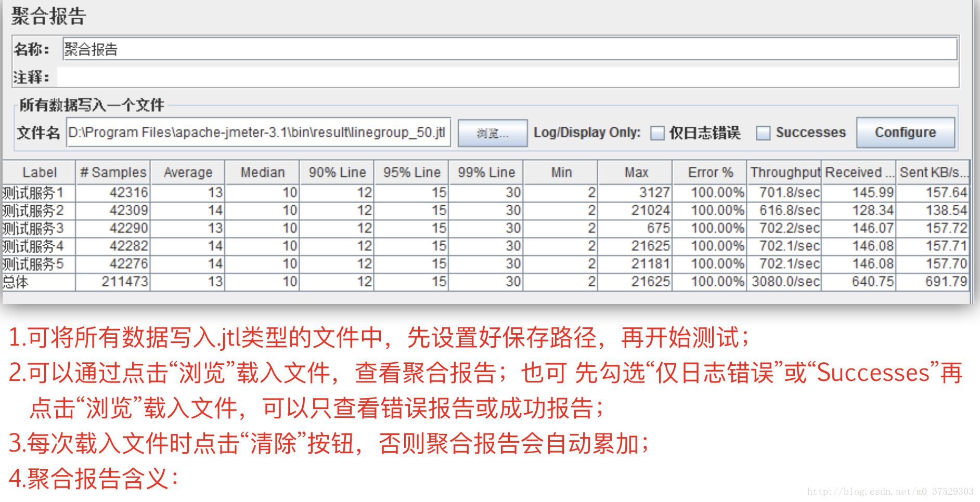The width and height of the screenshot is (980, 502).
Task: Click the Label column header
Action: click(38, 171)
